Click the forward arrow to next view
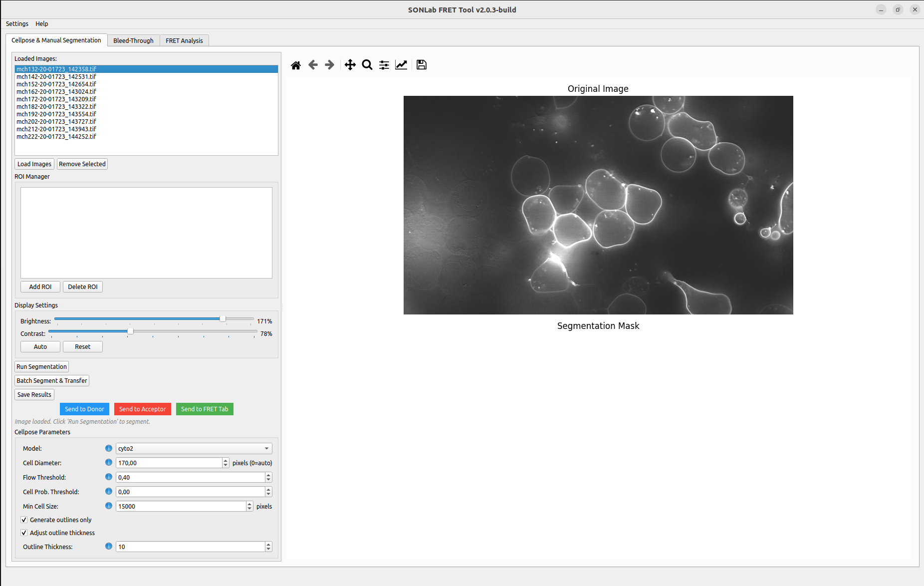The image size is (924, 586). coord(329,65)
